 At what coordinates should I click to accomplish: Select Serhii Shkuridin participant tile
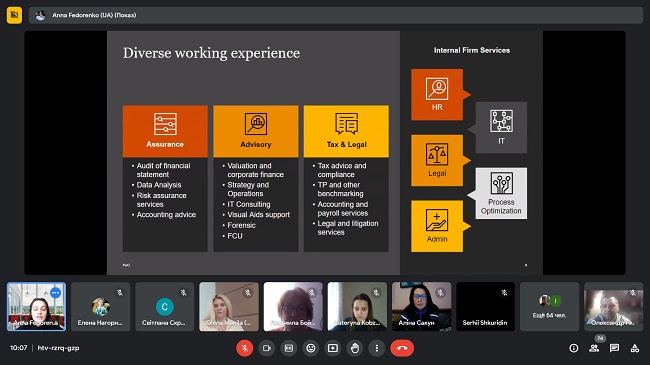[485, 307]
